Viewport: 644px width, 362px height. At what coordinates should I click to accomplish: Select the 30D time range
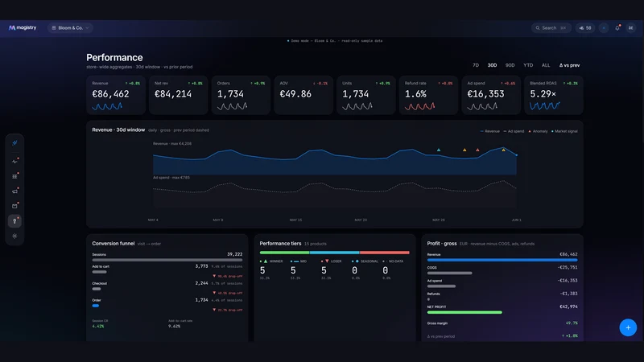[492, 65]
